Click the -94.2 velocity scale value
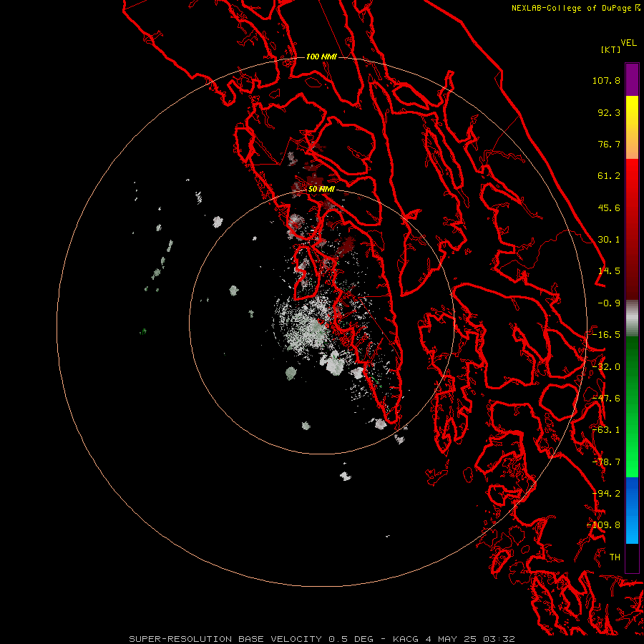644x644 pixels. (606, 494)
